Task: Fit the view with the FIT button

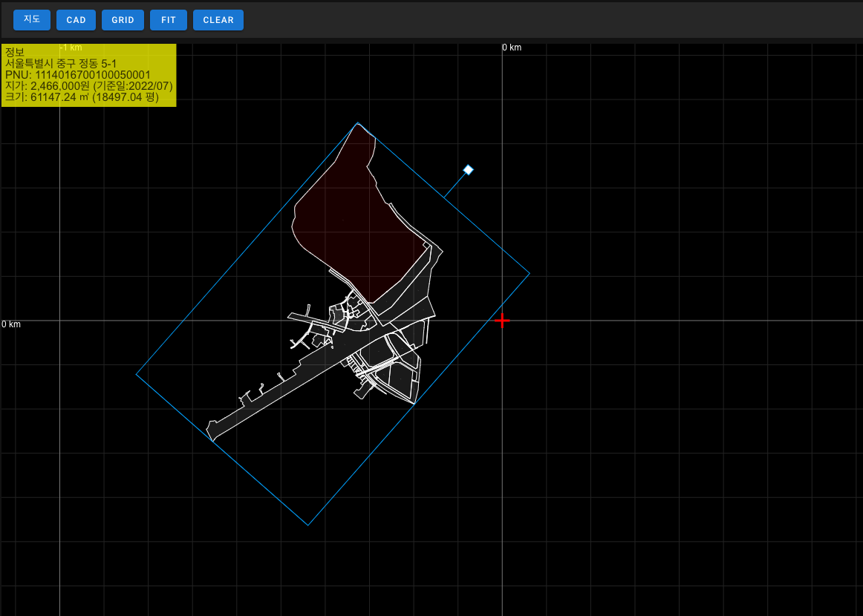Action: (x=169, y=20)
